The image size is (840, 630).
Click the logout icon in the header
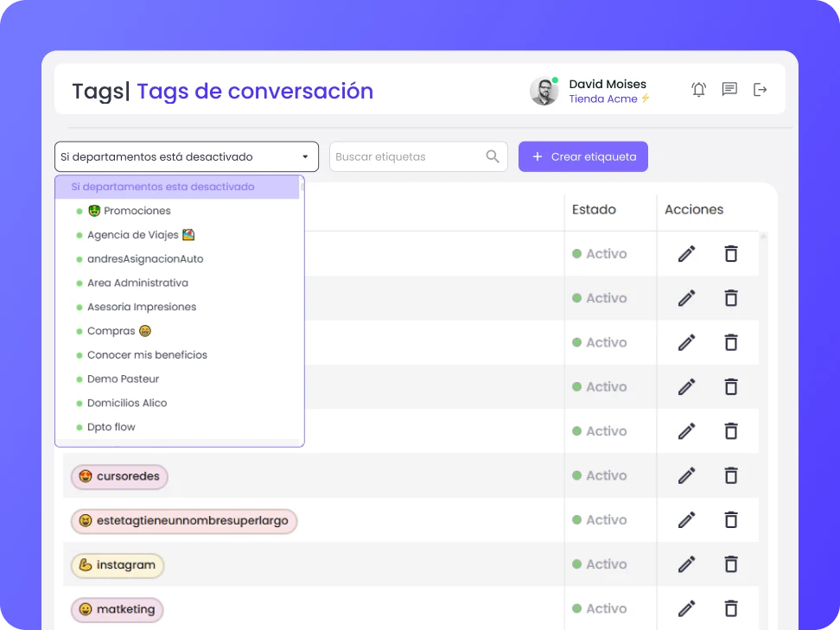[x=760, y=89]
